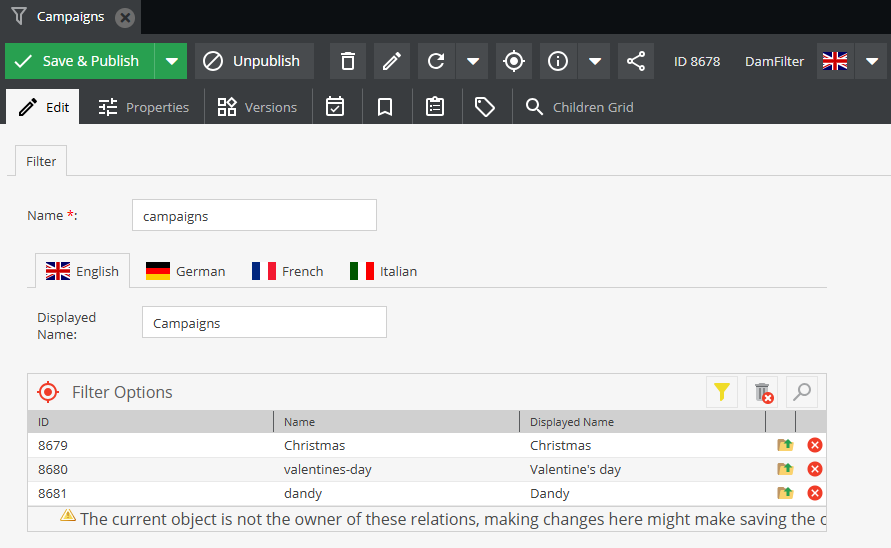Click the rename pencil icon in toolbar

click(x=392, y=61)
